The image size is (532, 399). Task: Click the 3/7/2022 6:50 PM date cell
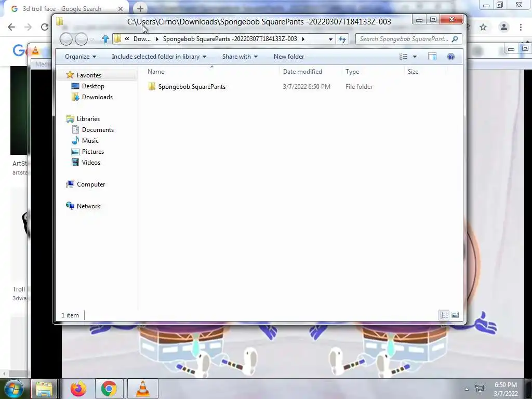point(307,87)
